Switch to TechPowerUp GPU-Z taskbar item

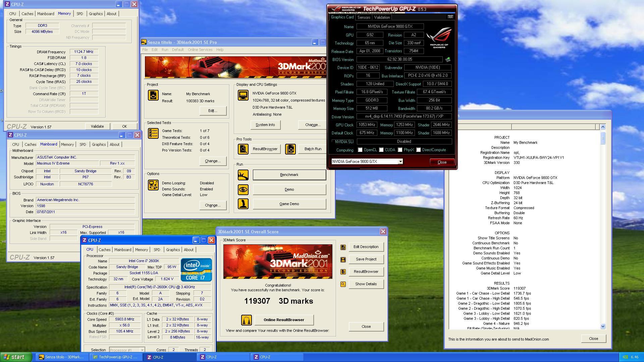click(115, 357)
